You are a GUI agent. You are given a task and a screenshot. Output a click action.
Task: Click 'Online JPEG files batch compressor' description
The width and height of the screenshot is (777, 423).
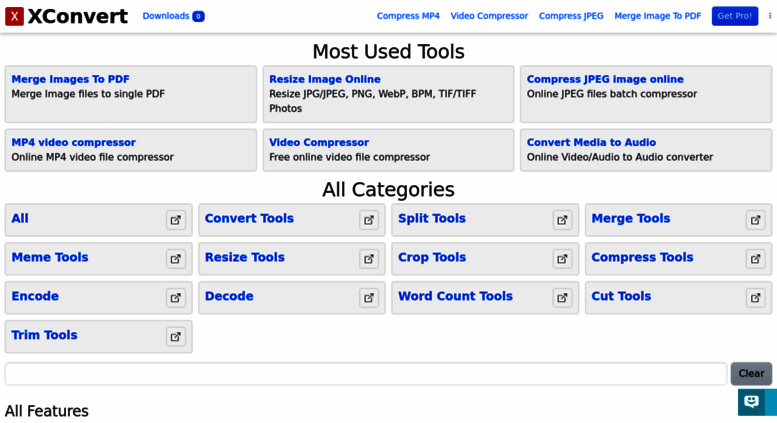click(x=612, y=94)
